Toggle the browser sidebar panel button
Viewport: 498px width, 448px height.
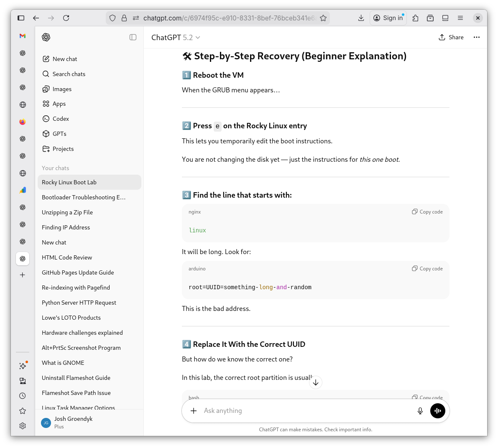click(21, 18)
